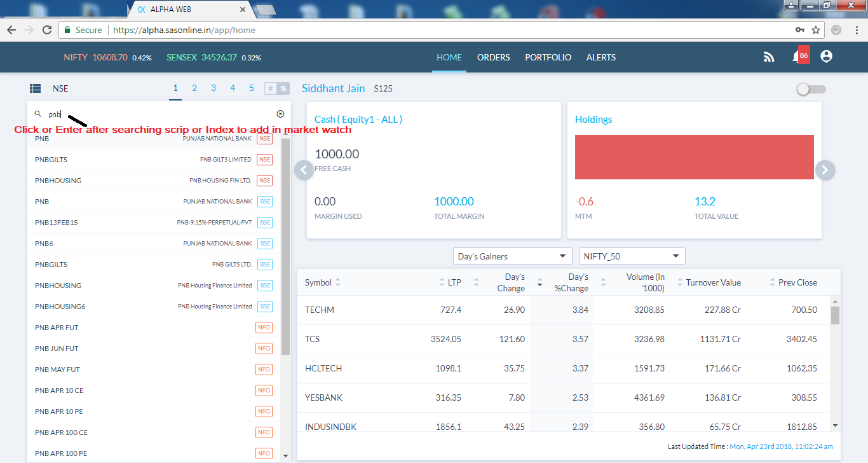Select PNB APR 100 PE result
Screen dimensions: 868x463
tap(154, 453)
